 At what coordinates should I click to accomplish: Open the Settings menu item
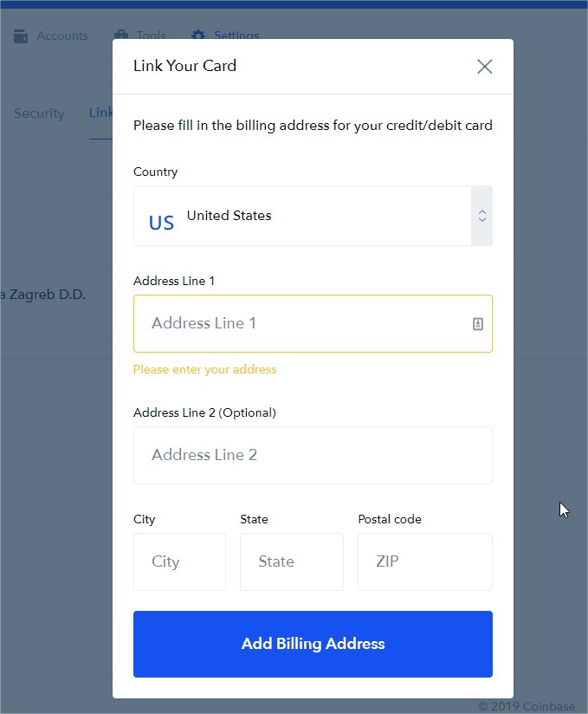225,35
